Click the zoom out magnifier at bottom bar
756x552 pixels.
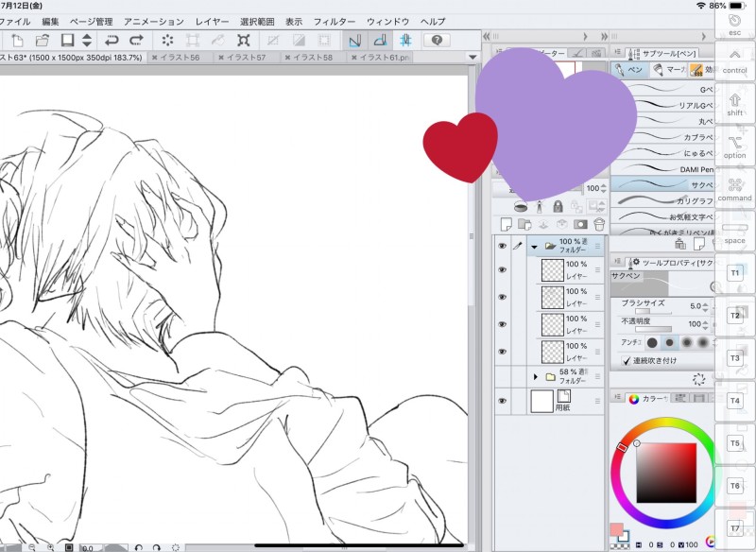(32, 547)
